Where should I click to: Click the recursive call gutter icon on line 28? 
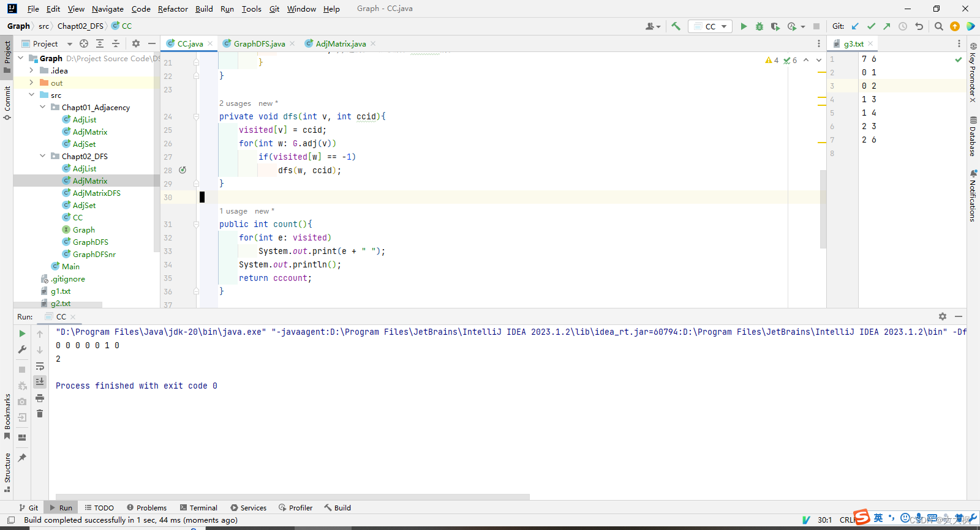point(183,170)
